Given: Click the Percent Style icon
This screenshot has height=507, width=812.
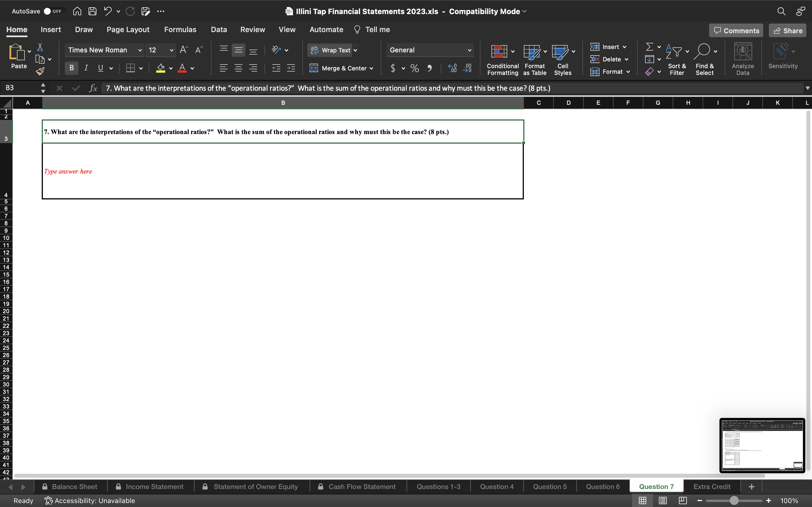Looking at the screenshot, I should tap(414, 68).
